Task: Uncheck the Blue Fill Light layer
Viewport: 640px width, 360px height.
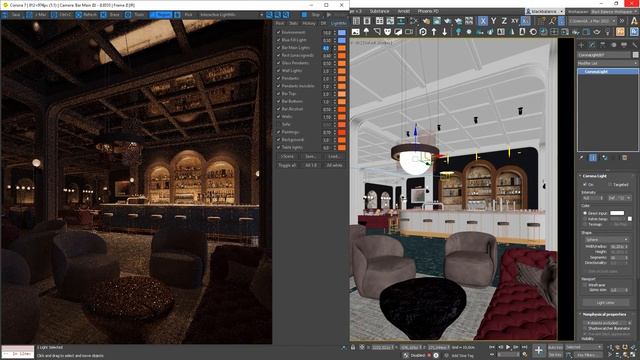Action: pos(278,40)
